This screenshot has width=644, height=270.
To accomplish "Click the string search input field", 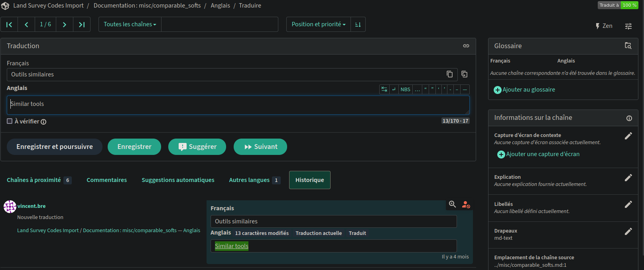I will [220, 24].
